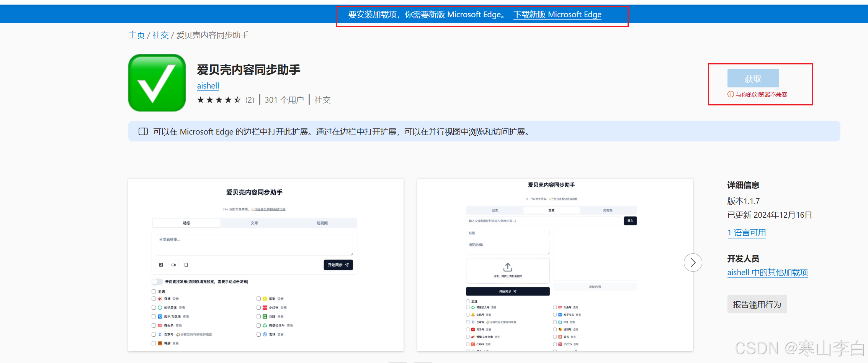The height and width of the screenshot is (363, 868).
Task: Click the 搜狐号 platform icon
Action: pyautogui.click(x=560, y=329)
